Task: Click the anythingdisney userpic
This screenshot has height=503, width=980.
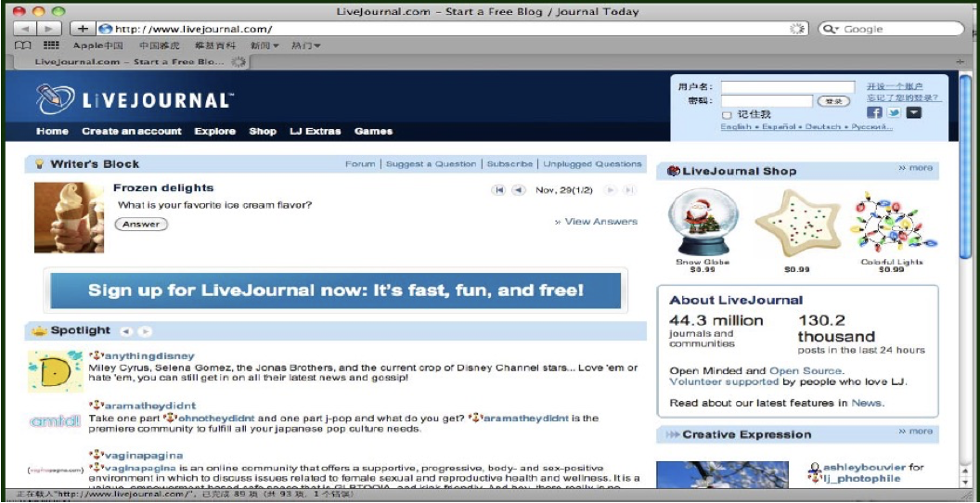Action: (55, 372)
